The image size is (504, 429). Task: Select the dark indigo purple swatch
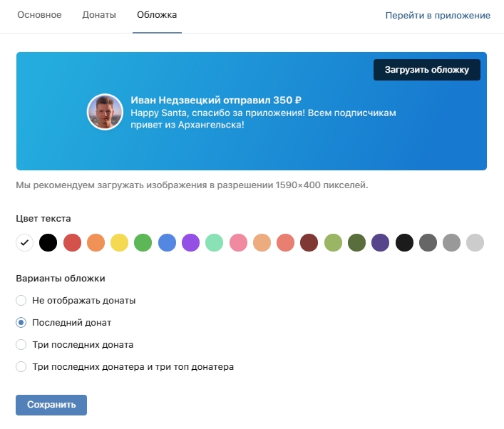click(x=380, y=242)
